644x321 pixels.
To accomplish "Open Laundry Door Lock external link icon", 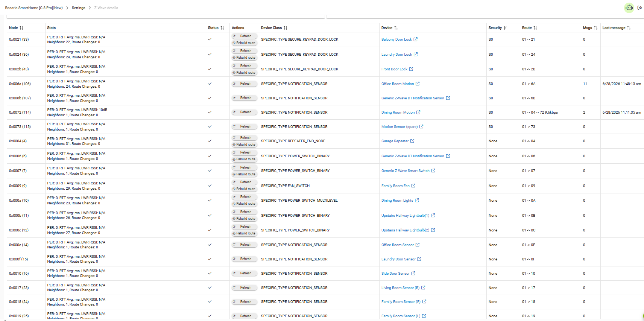I will pyautogui.click(x=416, y=54).
